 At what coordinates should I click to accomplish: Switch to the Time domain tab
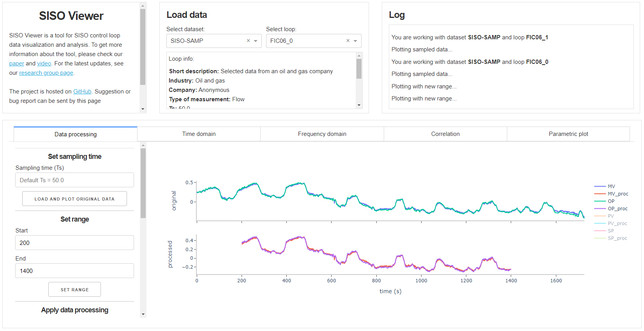click(199, 134)
